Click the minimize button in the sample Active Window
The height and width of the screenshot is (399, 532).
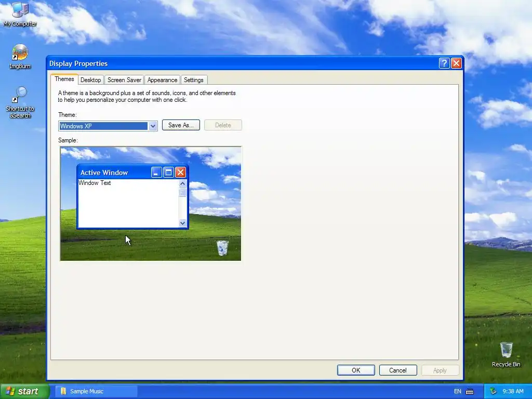click(x=156, y=172)
